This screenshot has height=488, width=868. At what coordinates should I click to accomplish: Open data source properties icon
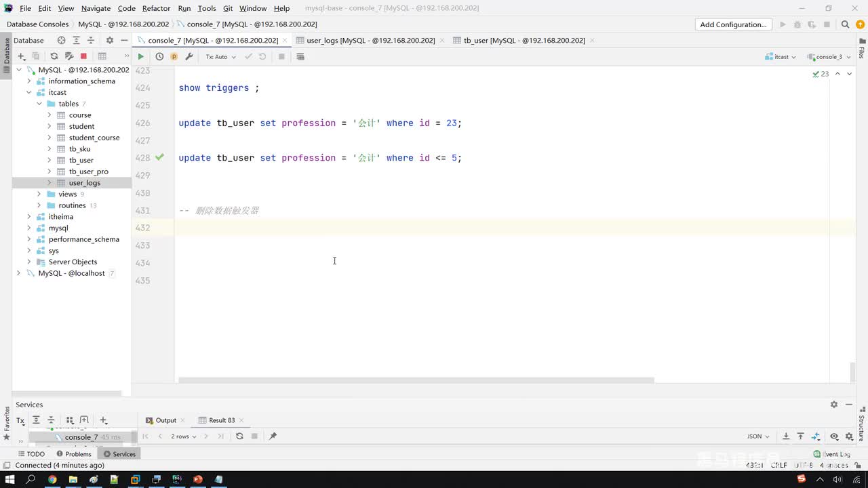pyautogui.click(x=68, y=56)
